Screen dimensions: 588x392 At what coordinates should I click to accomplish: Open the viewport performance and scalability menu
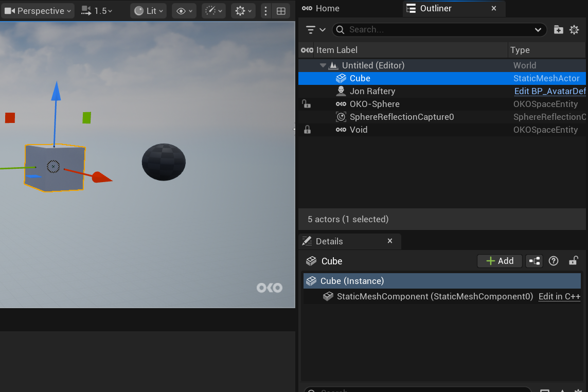point(214,11)
